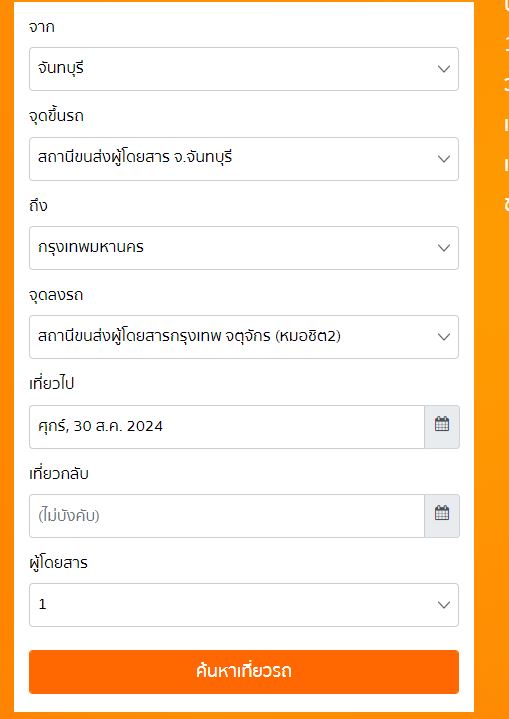Click chevron arrow of จุดลงรถ dropdown
Viewport: 509px width, 719px height.
pyautogui.click(x=443, y=337)
